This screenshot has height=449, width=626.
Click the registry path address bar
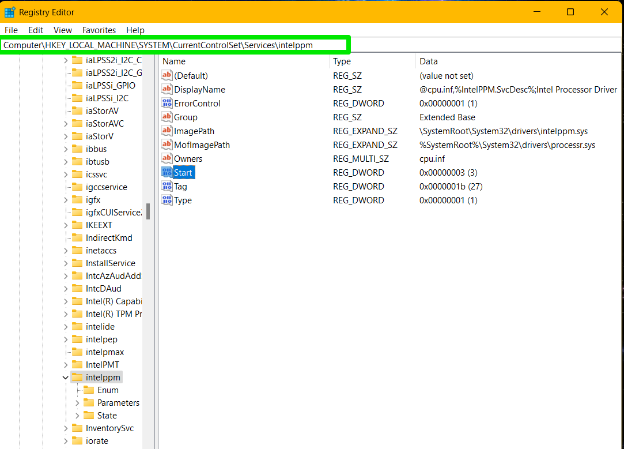(x=174, y=45)
